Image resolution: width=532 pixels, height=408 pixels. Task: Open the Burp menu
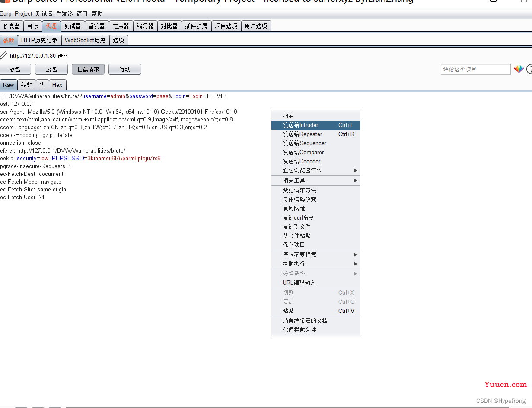(x=6, y=13)
